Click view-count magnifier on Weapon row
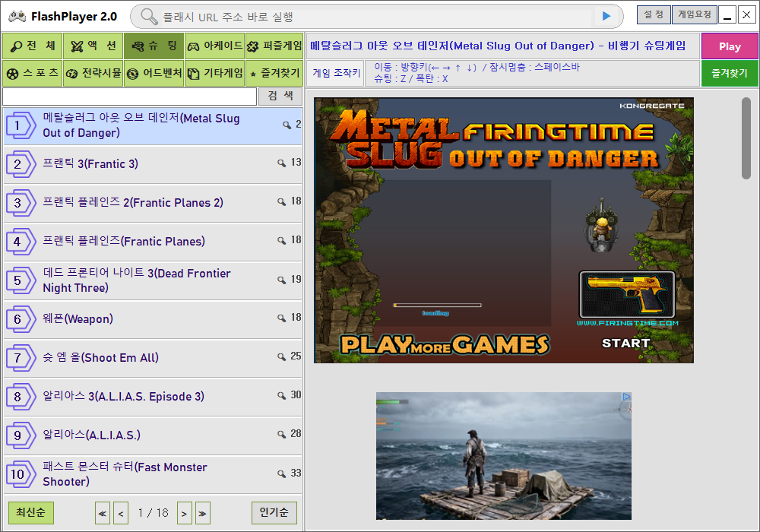 click(281, 318)
